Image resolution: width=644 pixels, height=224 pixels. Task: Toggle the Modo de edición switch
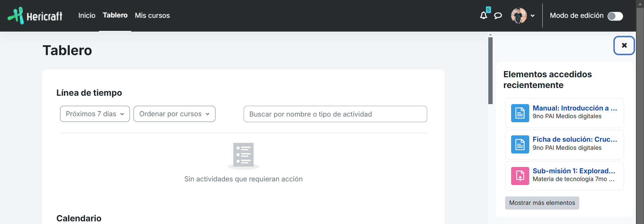tap(615, 16)
